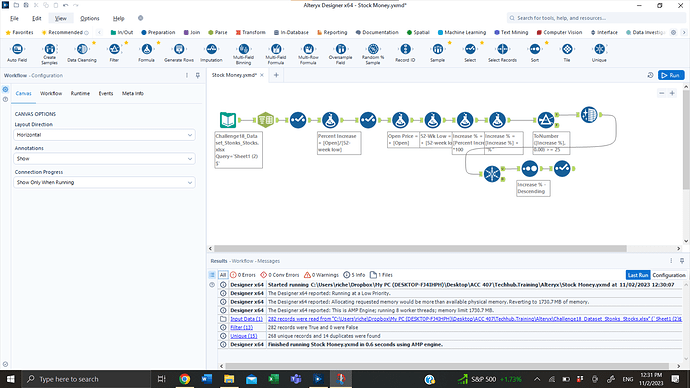Click the search for tools field
The height and width of the screenshot is (388, 690).
pyautogui.click(x=596, y=18)
